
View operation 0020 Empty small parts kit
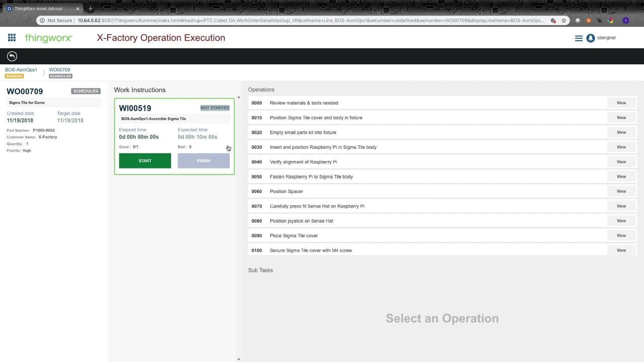click(621, 132)
